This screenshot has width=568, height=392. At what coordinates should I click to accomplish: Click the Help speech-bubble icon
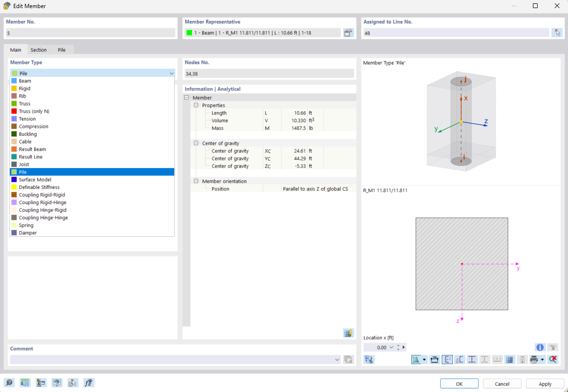(9, 383)
